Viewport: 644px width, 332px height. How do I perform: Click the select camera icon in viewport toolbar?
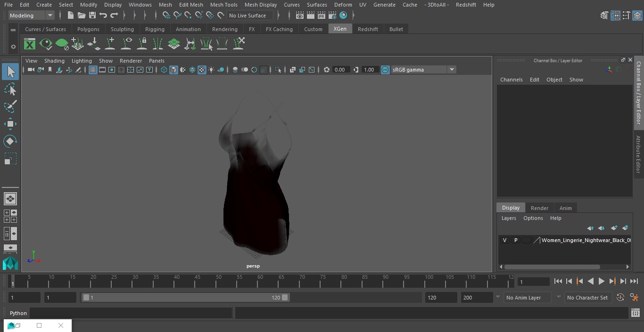coord(31,70)
